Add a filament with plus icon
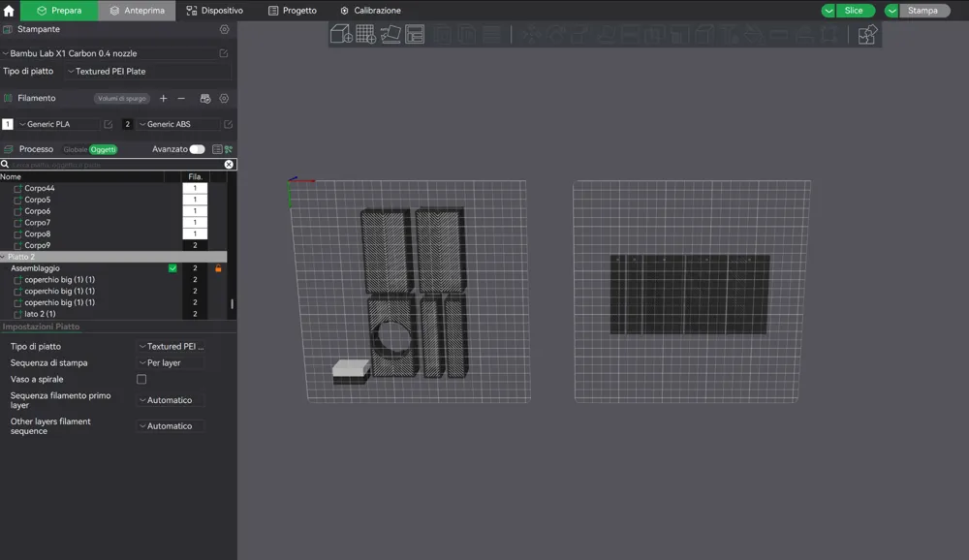 pos(163,98)
